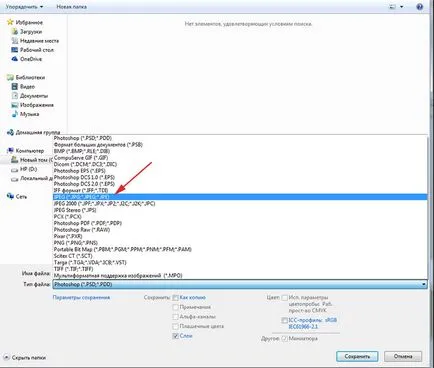Toggle the Миниатюра checkbox
The image size is (434, 368).
284,338
